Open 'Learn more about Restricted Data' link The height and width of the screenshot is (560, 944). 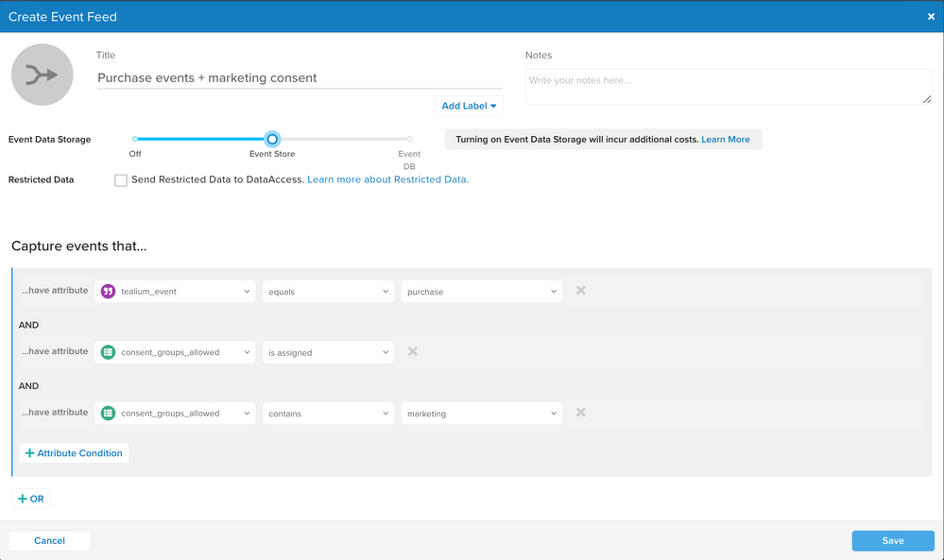click(387, 179)
